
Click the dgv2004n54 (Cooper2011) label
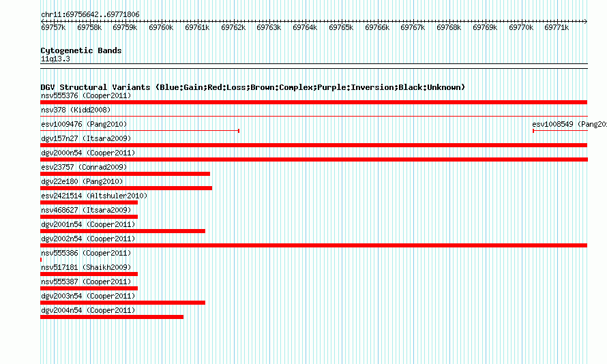click(x=88, y=310)
